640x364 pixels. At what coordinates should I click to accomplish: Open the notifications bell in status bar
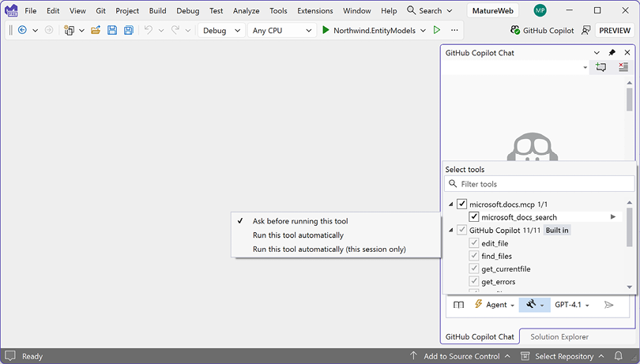[619, 356]
